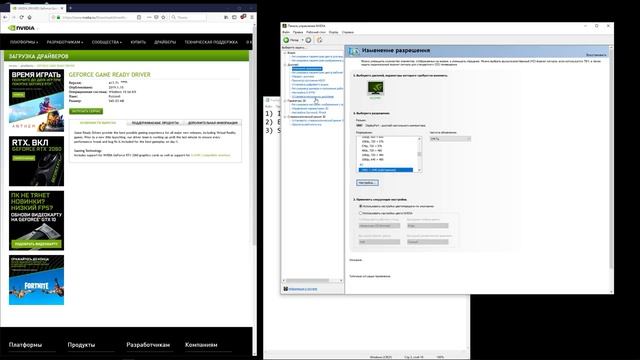Open the Рабочий стол menu
640x360 pixels.
[316, 32]
